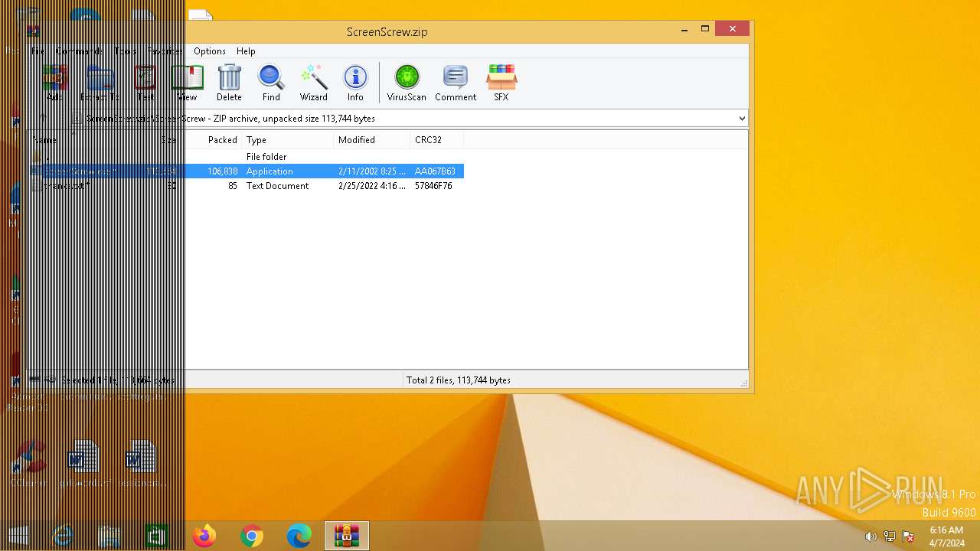Click the Add toolbar icon

click(54, 83)
